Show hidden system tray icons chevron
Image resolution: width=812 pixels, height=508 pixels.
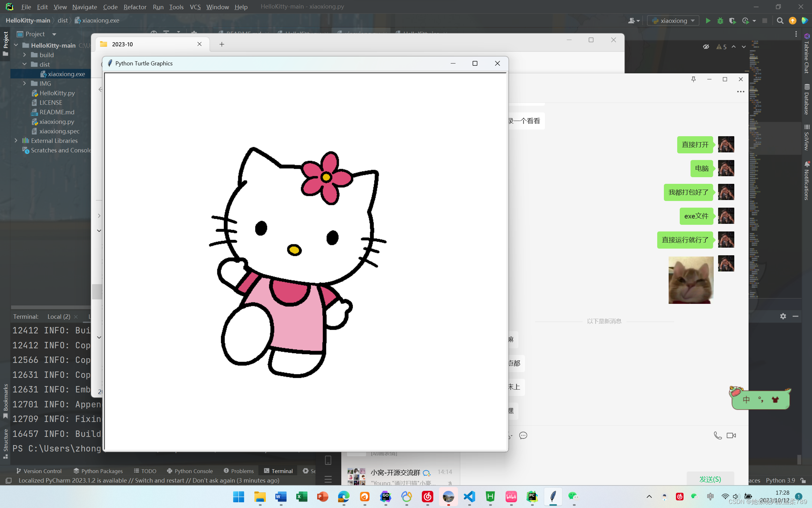pyautogui.click(x=649, y=497)
